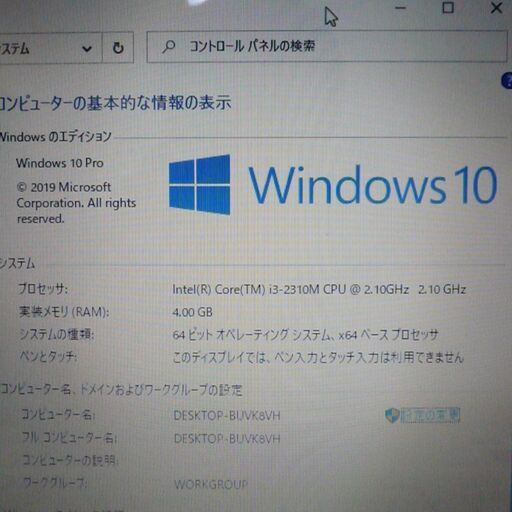This screenshot has width=512, height=512.
Task: Open the address bar history dropdown
Action: 87,49
